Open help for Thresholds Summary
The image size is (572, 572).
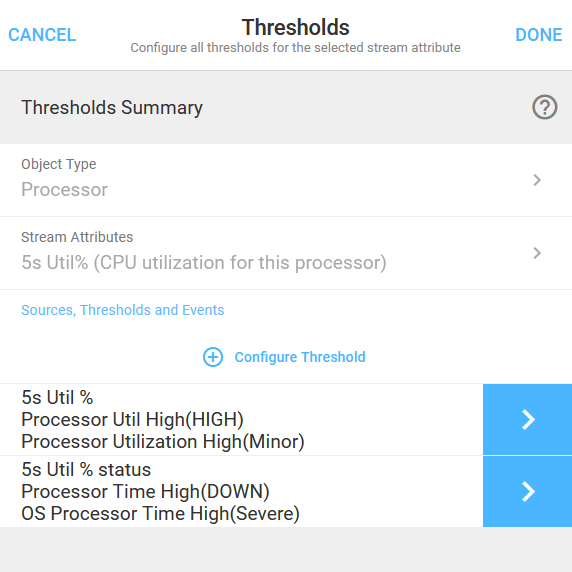(x=544, y=107)
